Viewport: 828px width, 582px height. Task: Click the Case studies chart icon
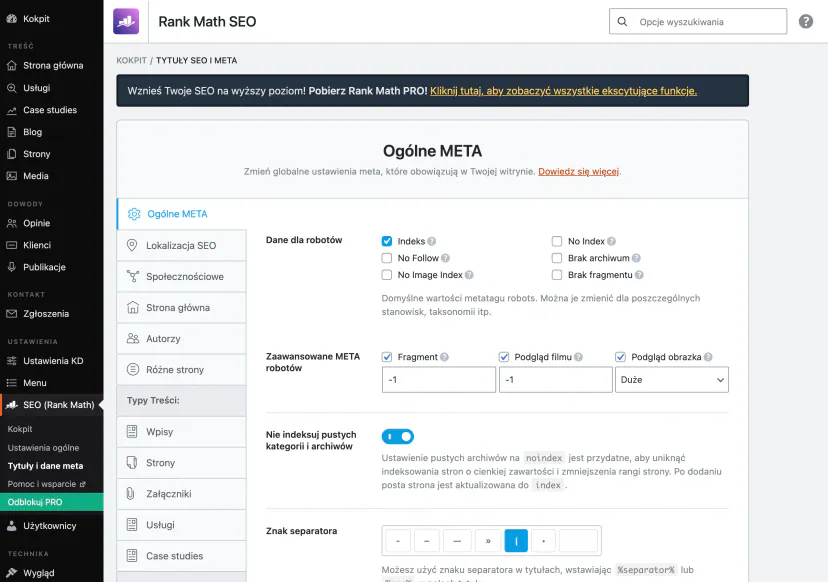(x=12, y=110)
